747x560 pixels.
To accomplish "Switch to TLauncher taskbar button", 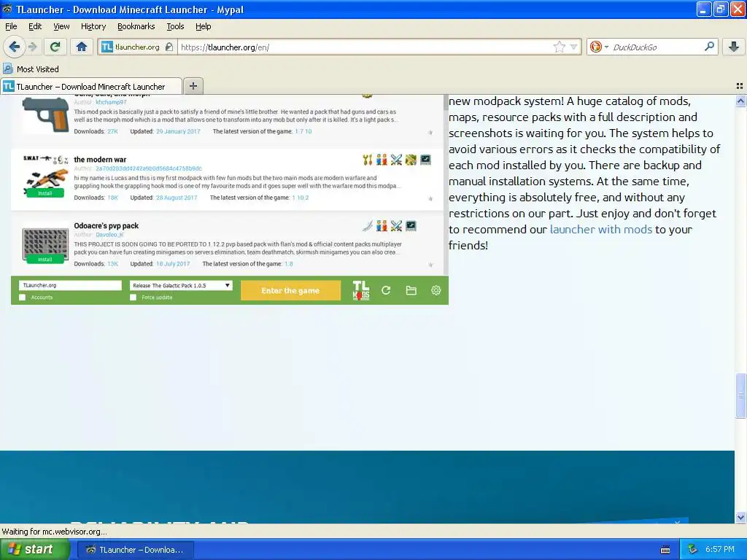I will click(135, 550).
